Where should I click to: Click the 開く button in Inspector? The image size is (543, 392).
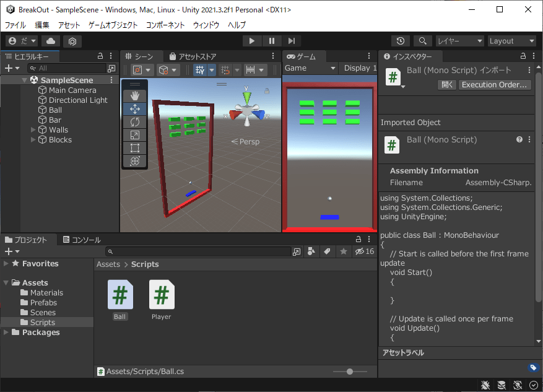(x=447, y=85)
